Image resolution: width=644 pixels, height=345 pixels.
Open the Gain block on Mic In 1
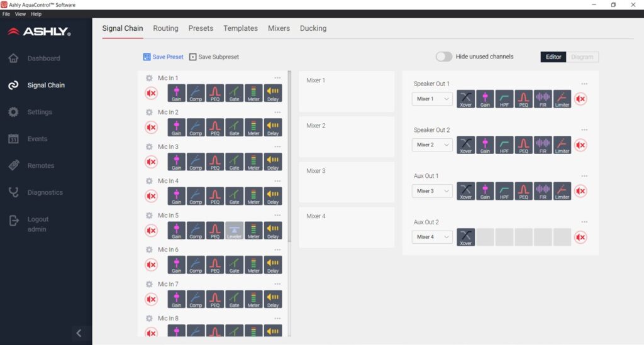(177, 93)
